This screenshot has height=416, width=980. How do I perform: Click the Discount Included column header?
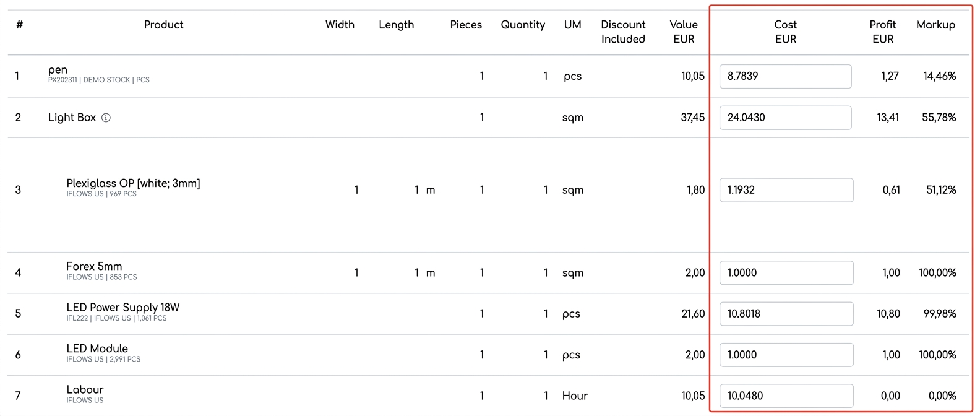tap(623, 32)
